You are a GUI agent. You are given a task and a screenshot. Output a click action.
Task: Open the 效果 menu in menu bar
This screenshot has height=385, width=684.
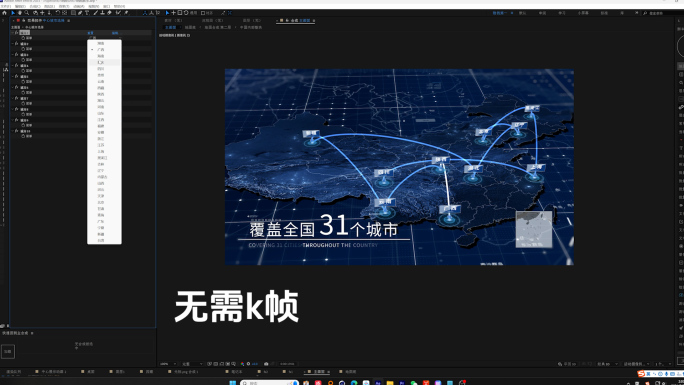64,6
